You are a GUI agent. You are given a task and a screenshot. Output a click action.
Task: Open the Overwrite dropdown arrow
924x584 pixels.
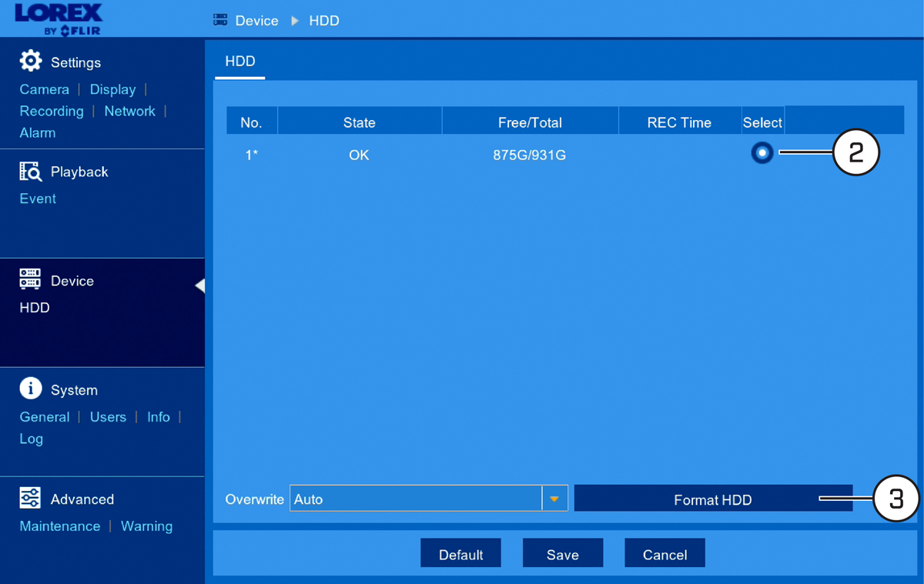tap(554, 499)
